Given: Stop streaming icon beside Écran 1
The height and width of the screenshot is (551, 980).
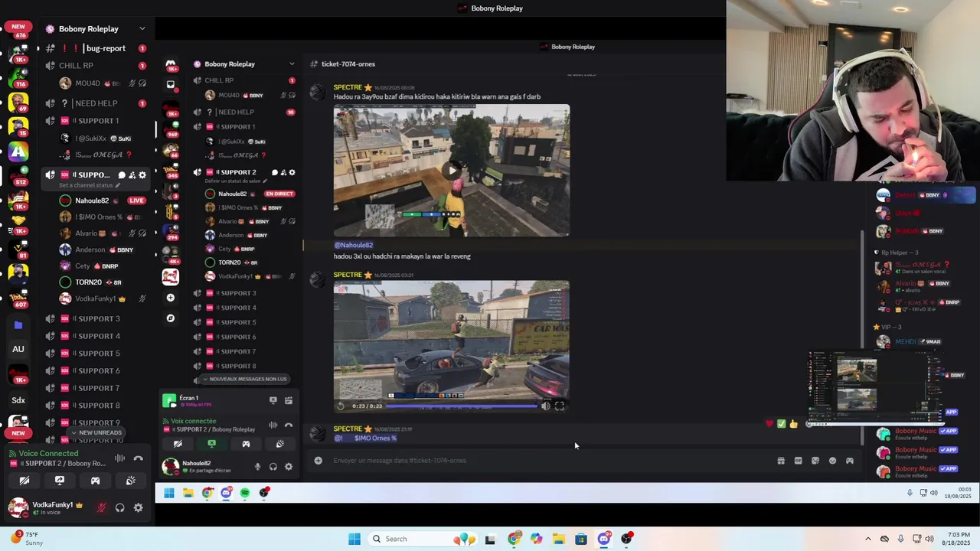Looking at the screenshot, I should point(273,400).
